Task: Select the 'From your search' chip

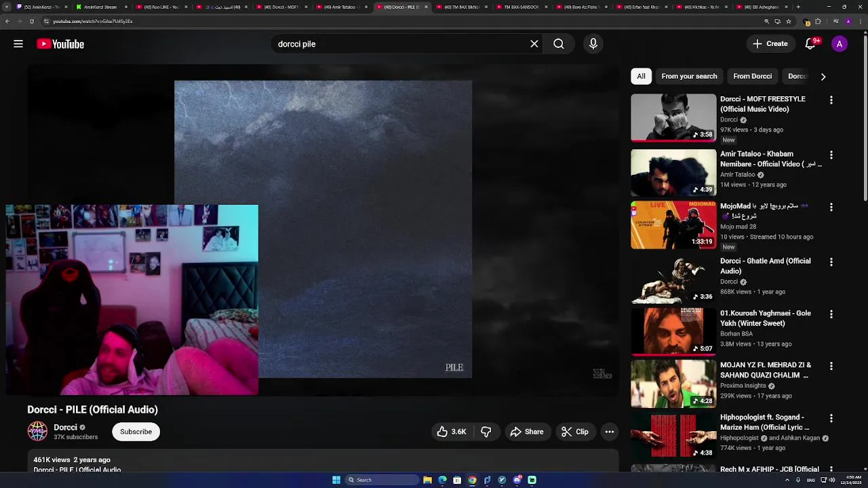Action: click(x=689, y=76)
